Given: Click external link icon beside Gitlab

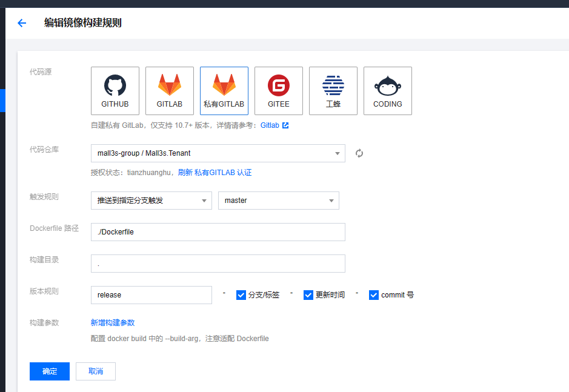Looking at the screenshot, I should pos(285,125).
